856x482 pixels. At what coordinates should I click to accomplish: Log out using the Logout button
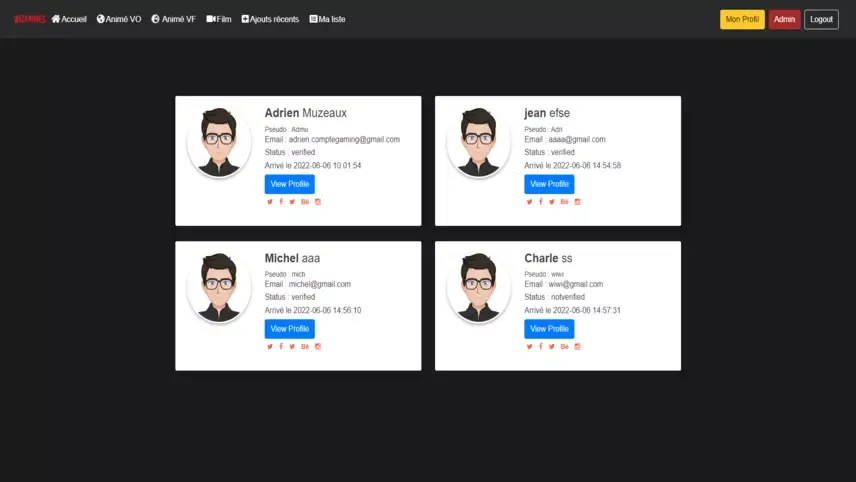pyautogui.click(x=821, y=19)
